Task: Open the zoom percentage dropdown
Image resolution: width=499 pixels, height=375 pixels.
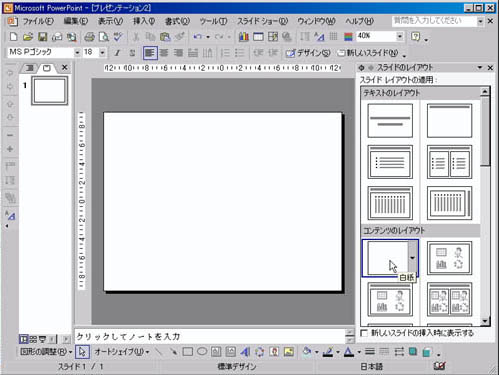Action: coord(400,36)
